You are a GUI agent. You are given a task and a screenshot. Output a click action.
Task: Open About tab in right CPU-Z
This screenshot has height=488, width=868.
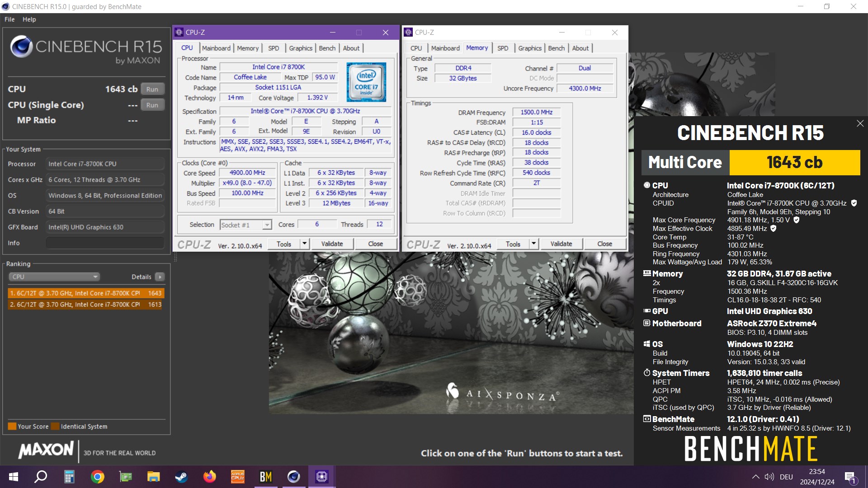580,48
